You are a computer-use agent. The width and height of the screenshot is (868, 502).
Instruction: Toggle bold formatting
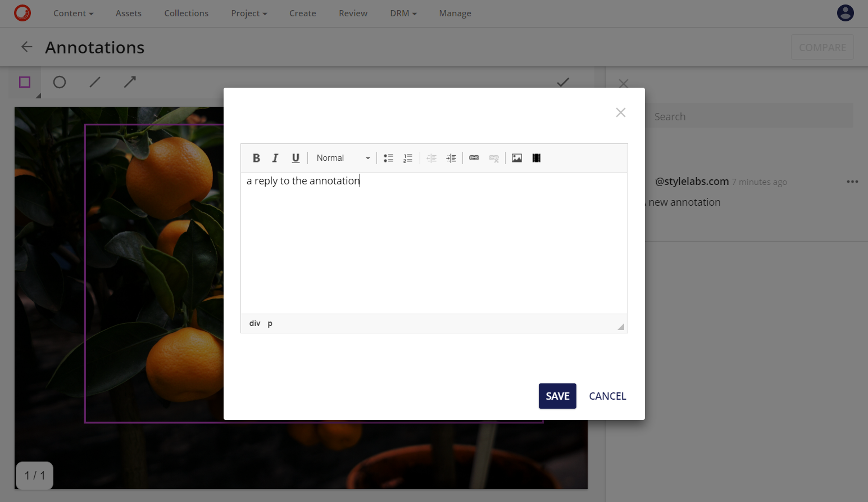tap(256, 158)
